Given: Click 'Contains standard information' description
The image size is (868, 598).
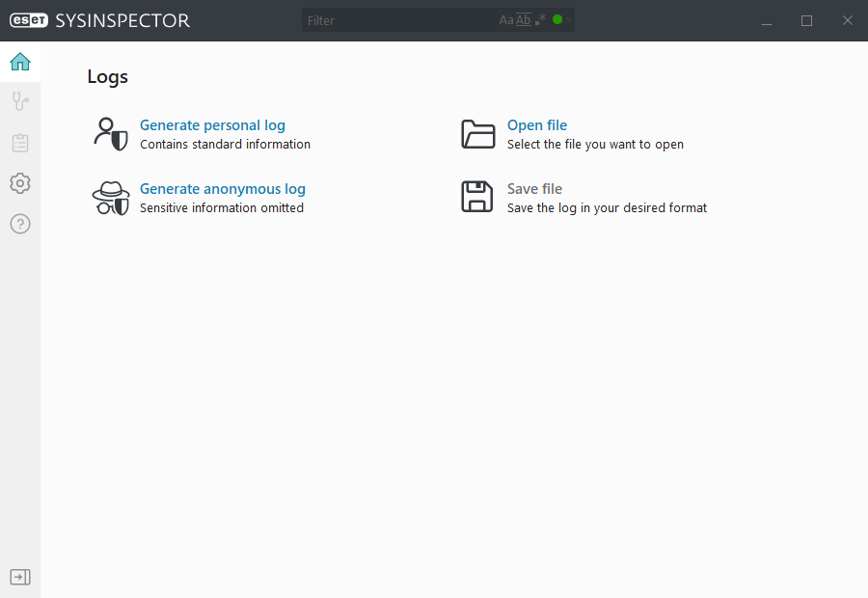Looking at the screenshot, I should click(x=225, y=145).
